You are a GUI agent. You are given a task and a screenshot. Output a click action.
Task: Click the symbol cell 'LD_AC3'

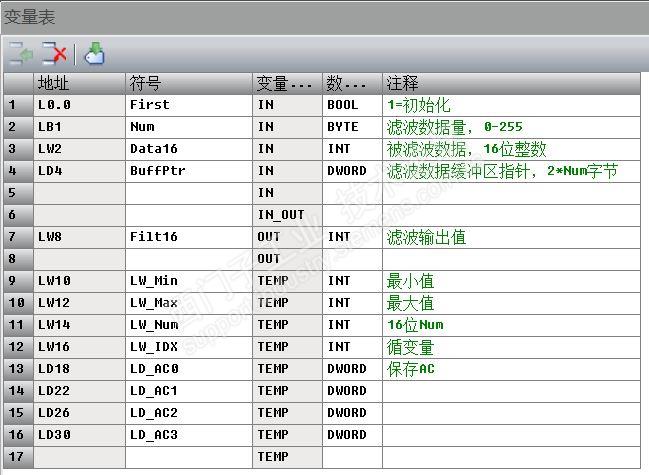[x=189, y=435]
